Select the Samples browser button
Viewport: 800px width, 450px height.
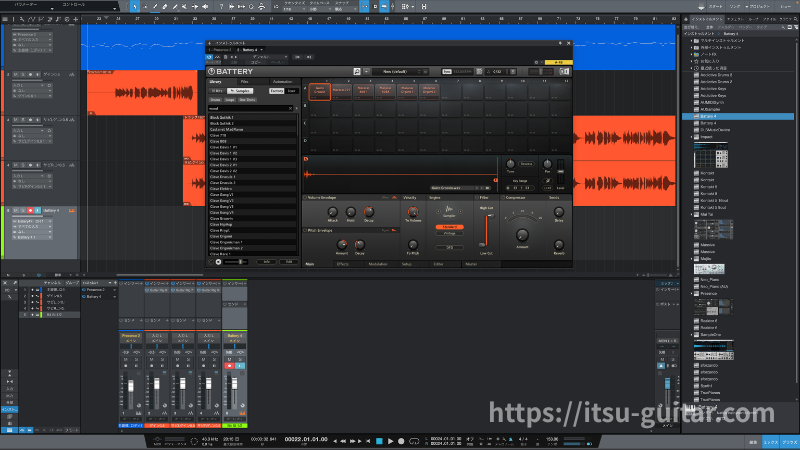pyautogui.click(x=240, y=91)
